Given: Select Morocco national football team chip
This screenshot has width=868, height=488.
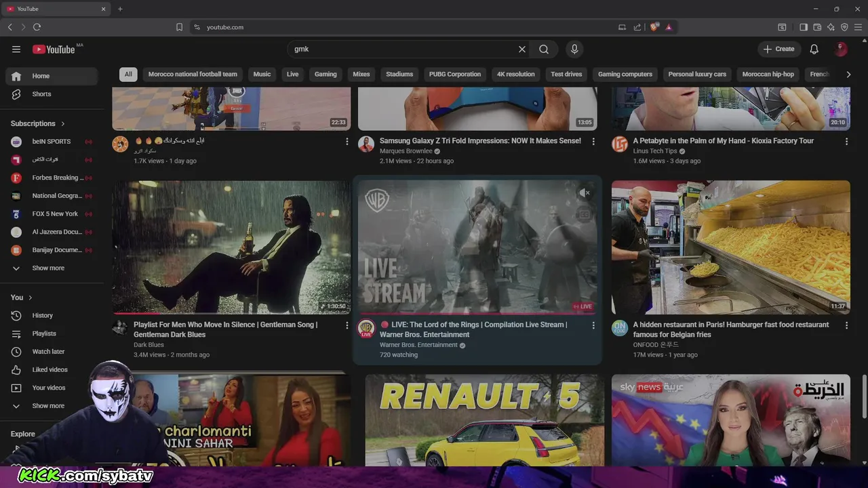Looking at the screenshot, I should tap(193, 75).
